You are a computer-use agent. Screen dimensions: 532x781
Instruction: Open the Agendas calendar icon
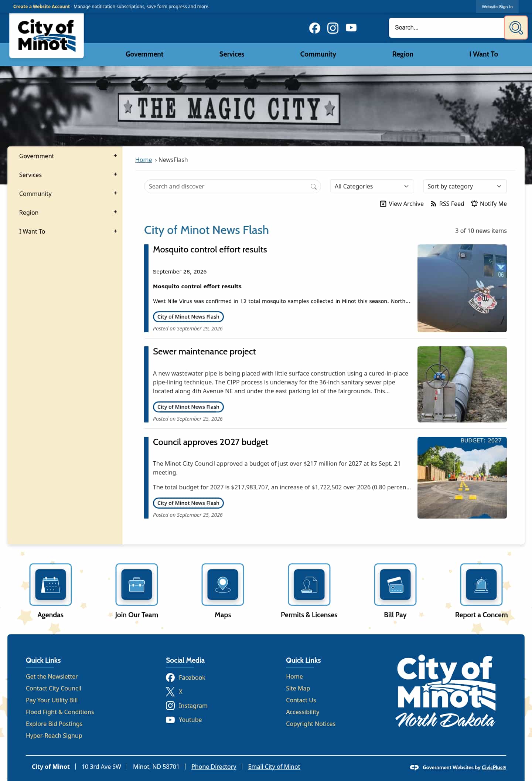[51, 584]
